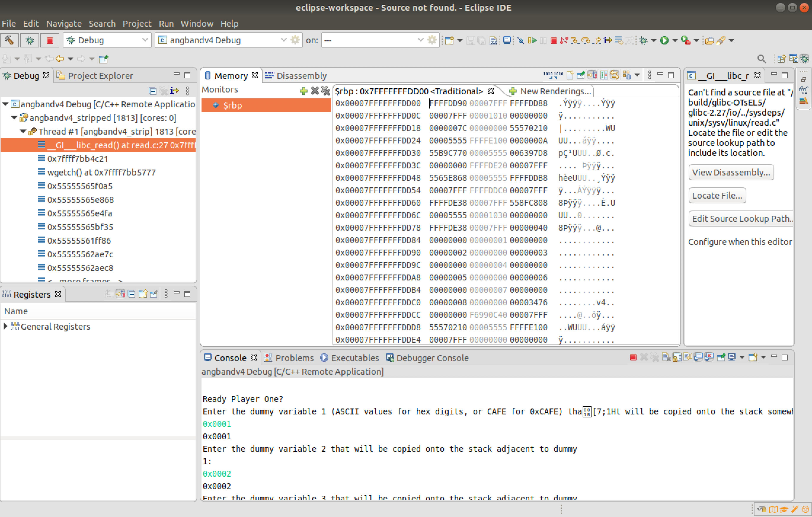Click the red Terminate toolbar icon
Image resolution: width=812 pixels, height=517 pixels.
click(553, 41)
